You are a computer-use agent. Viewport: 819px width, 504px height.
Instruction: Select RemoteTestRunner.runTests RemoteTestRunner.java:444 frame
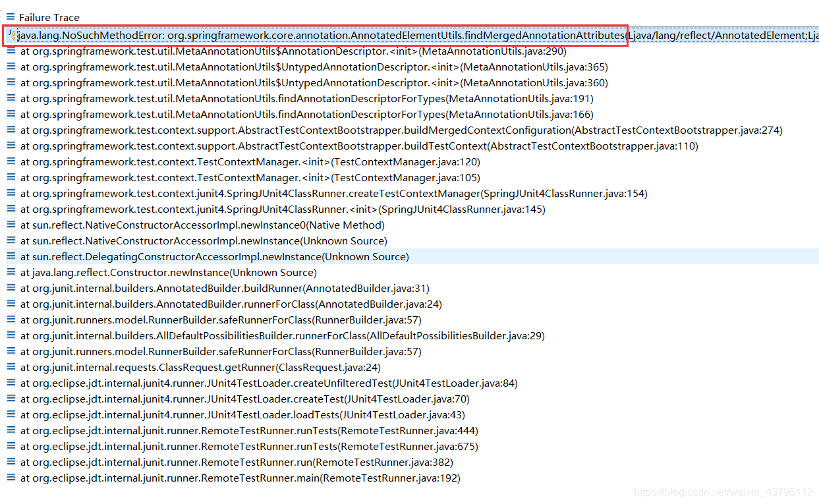(x=249, y=430)
